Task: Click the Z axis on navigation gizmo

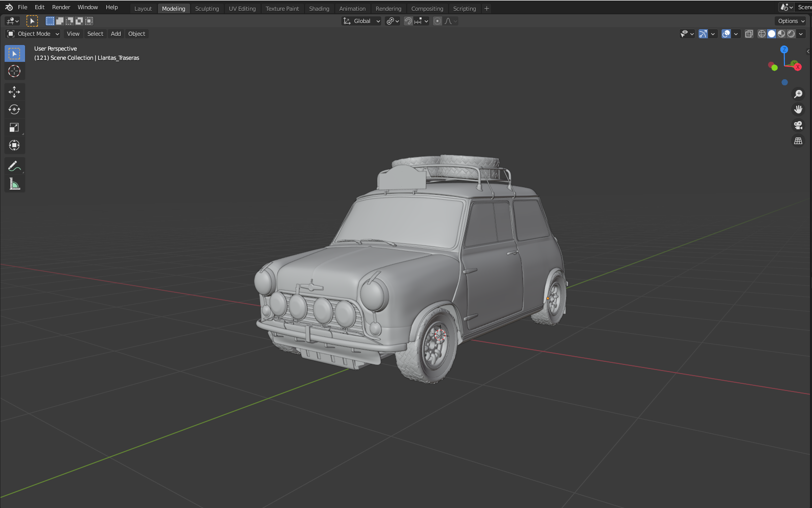Action: [x=784, y=50]
